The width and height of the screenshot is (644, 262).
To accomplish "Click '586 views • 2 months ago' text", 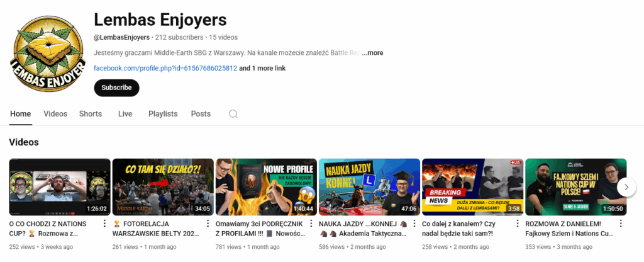I will (x=352, y=247).
